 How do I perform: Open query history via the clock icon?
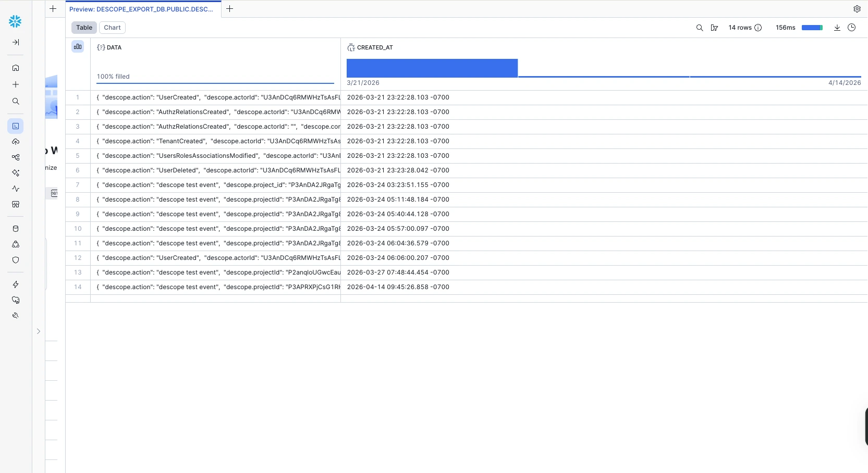coord(852,28)
